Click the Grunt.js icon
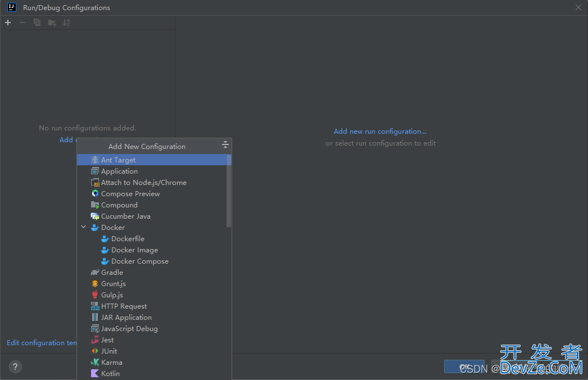This screenshot has width=588, height=380. click(95, 283)
